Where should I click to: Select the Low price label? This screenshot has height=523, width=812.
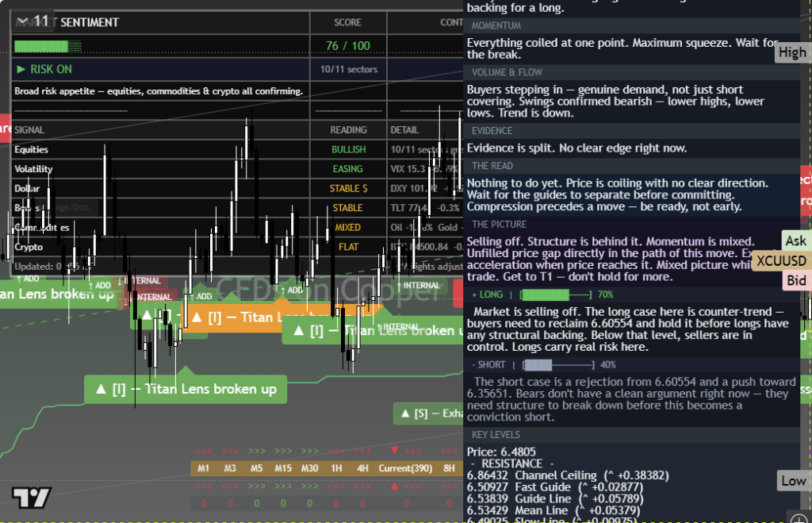793,481
